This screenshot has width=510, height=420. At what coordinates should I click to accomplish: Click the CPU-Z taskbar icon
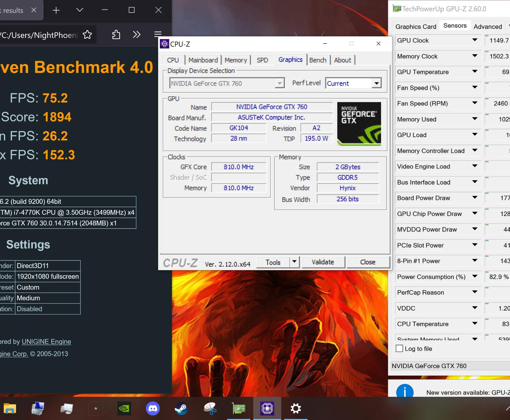pos(267,408)
